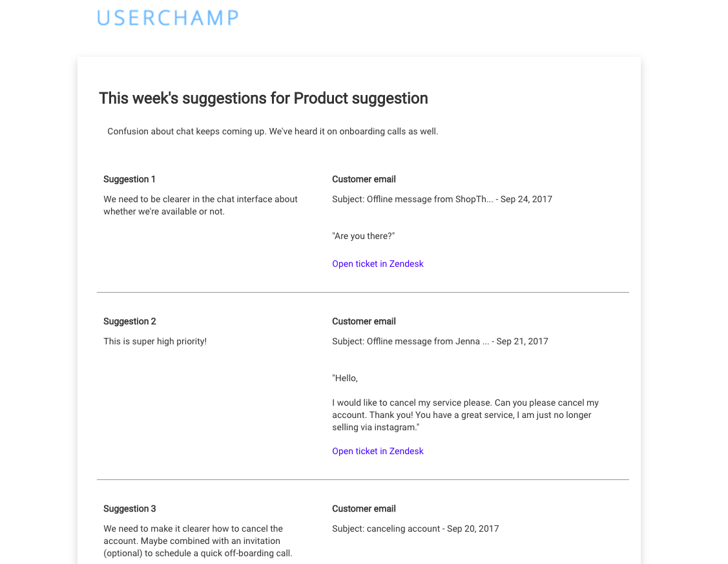Click the Suggestion 2 heading
The height and width of the screenshot is (564, 728).
pos(130,321)
